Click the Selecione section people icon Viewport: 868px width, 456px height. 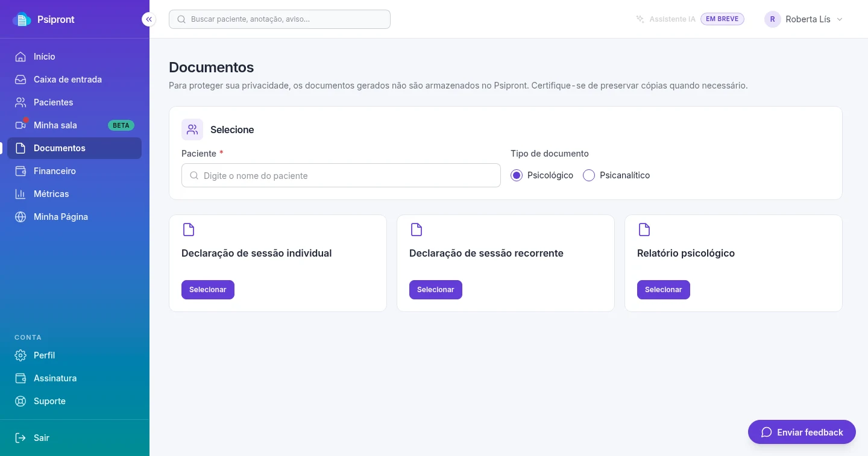pyautogui.click(x=192, y=130)
